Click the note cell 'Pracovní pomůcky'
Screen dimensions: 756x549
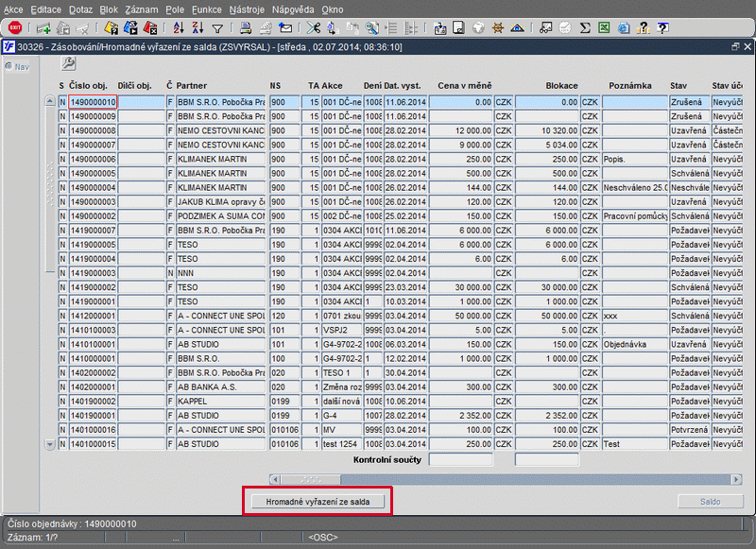[x=635, y=216]
